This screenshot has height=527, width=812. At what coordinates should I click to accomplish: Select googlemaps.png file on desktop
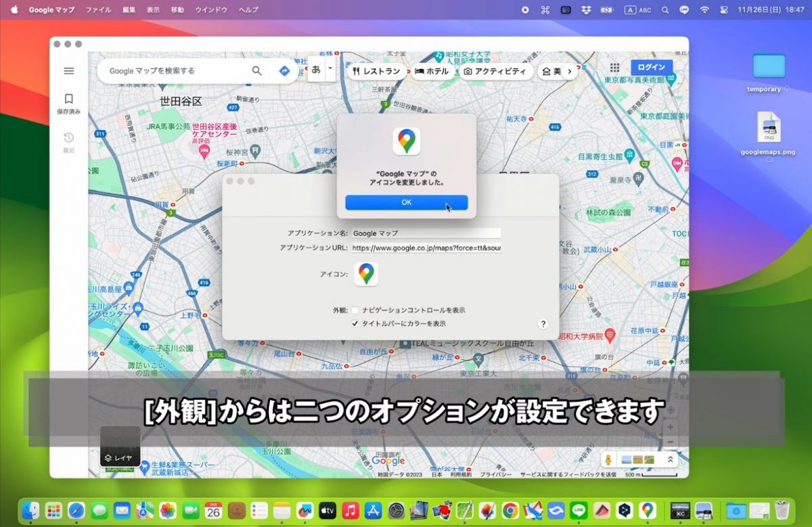pyautogui.click(x=769, y=135)
